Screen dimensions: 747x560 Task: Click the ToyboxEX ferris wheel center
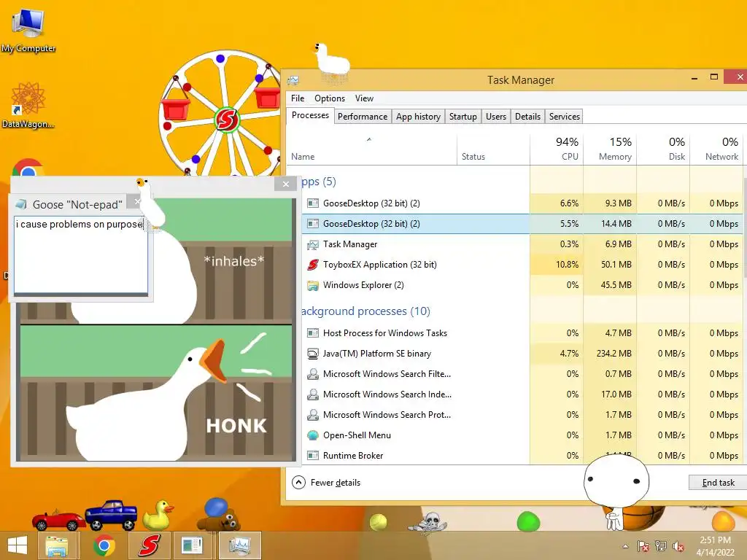tap(226, 120)
